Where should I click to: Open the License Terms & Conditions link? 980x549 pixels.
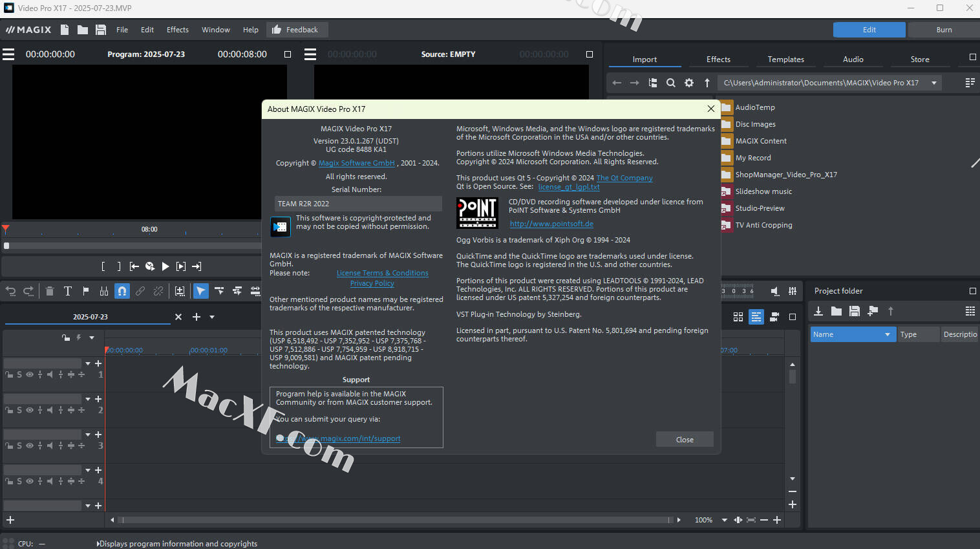pos(383,273)
